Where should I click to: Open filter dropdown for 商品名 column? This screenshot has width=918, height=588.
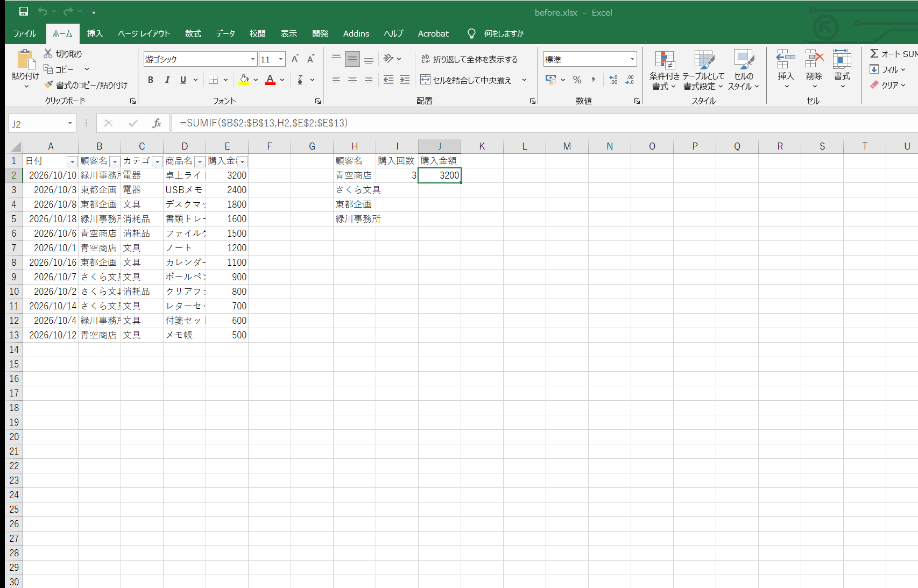(200, 161)
